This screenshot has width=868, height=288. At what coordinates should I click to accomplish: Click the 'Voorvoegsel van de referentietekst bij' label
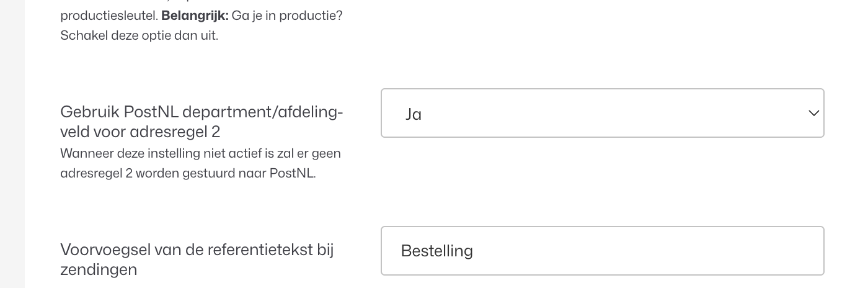[197, 250]
